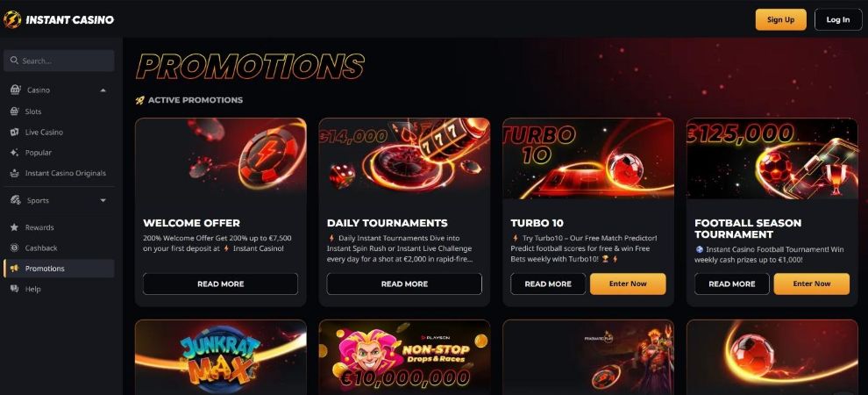Click the Log In button
The width and height of the screenshot is (868, 395).
(838, 19)
